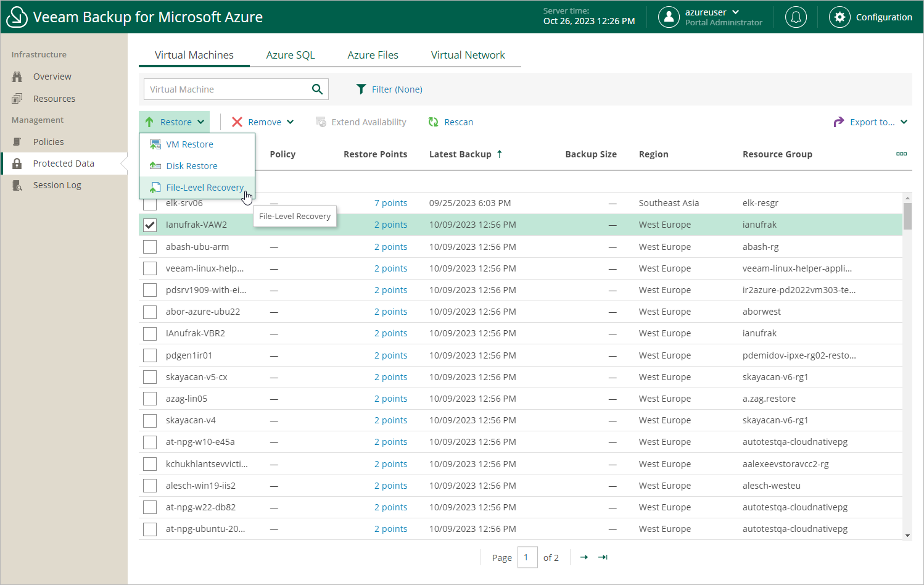This screenshot has height=585, width=924.
Task: Choose VM Restore from menu
Action: [197, 144]
